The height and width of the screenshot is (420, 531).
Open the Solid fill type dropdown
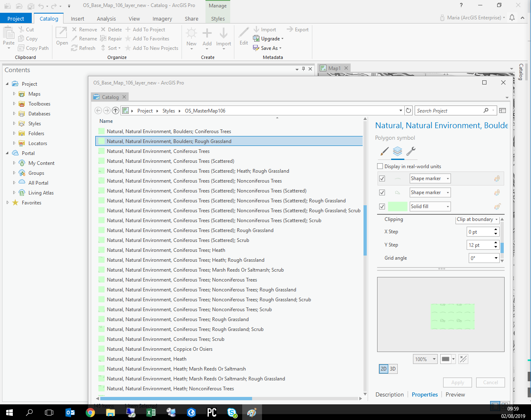point(430,206)
